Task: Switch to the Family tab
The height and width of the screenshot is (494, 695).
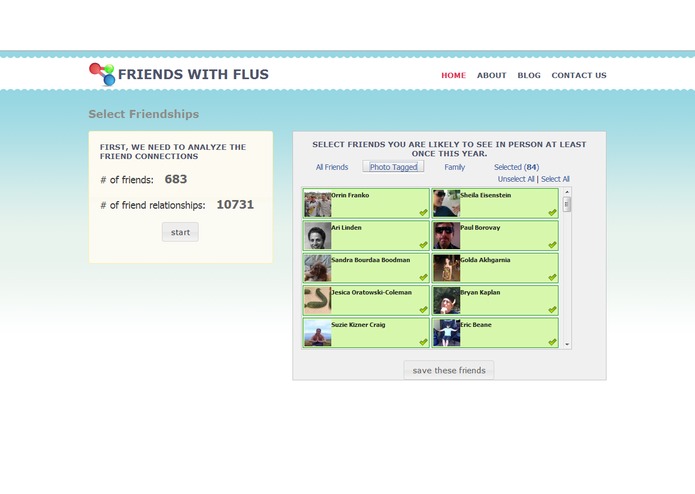Action: coord(454,167)
